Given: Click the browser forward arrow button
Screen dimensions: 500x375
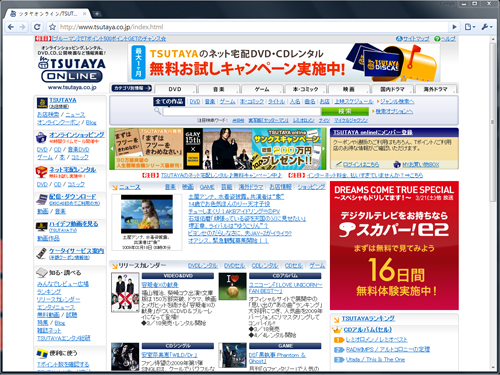Looking at the screenshot, I should pyautogui.click(x=22, y=27).
